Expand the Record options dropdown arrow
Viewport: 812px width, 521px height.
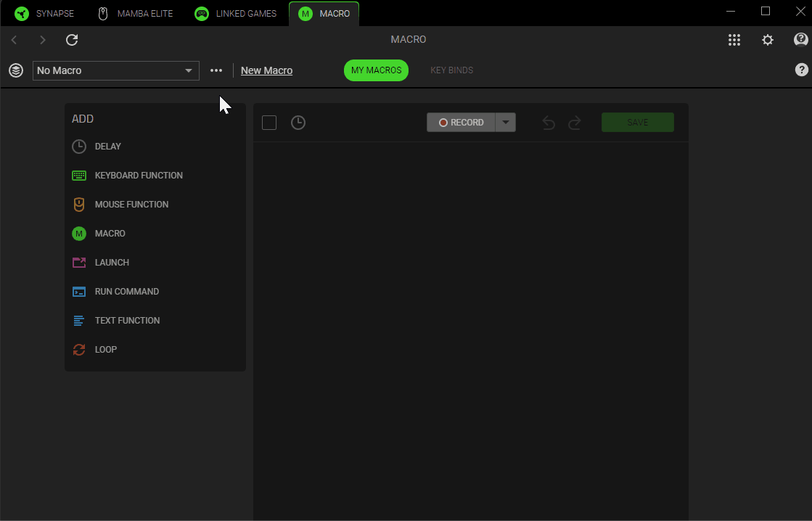(x=506, y=123)
